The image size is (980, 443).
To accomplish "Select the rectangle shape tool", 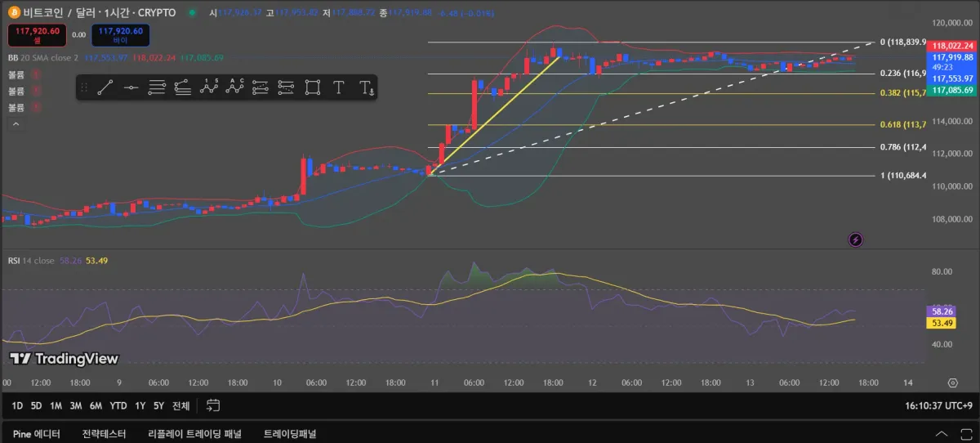I will 313,87.
